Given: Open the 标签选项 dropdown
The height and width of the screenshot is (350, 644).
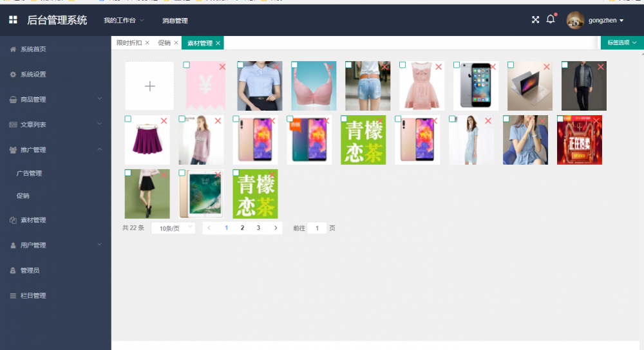Looking at the screenshot, I should (x=622, y=42).
